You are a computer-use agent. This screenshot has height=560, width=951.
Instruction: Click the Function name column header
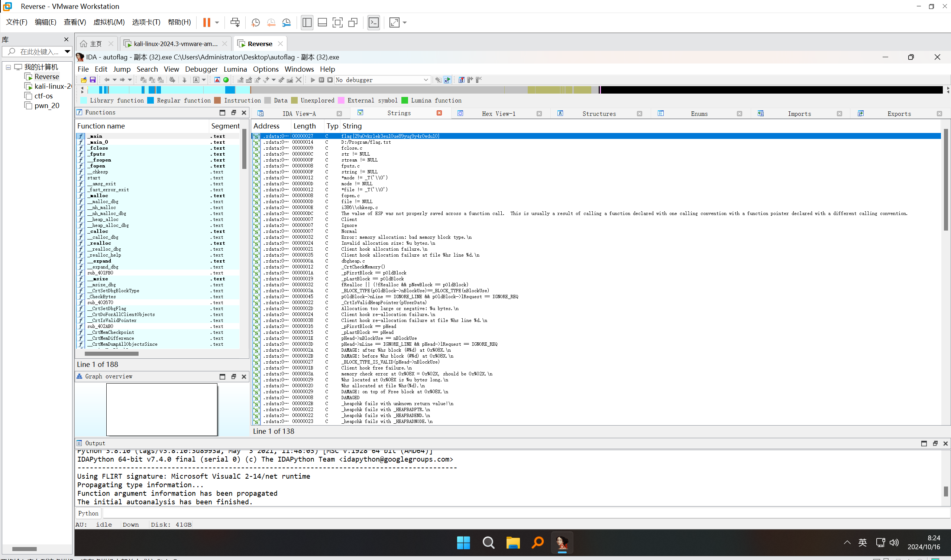pyautogui.click(x=142, y=126)
